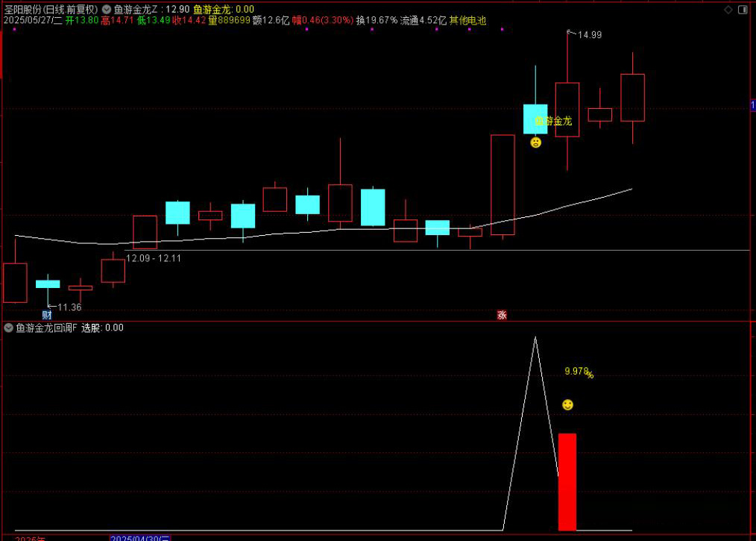Click the diamond icon at top right
756x541 pixels.
[x=728, y=9]
